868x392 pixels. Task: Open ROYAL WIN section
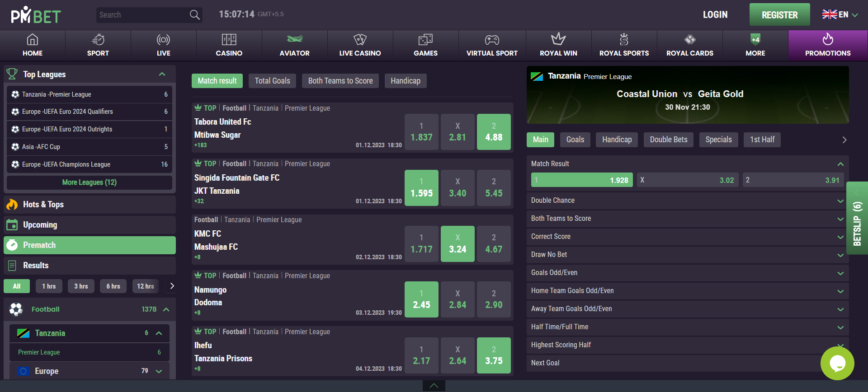tap(558, 45)
